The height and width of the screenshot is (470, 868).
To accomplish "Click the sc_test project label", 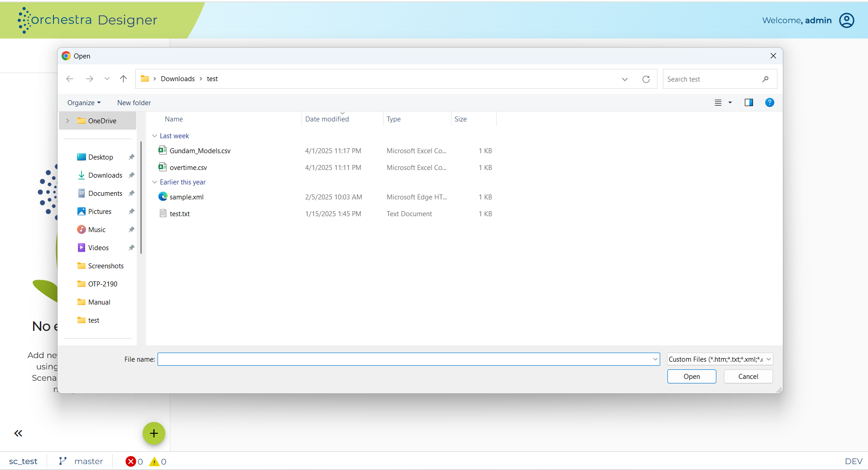I will pos(23,461).
